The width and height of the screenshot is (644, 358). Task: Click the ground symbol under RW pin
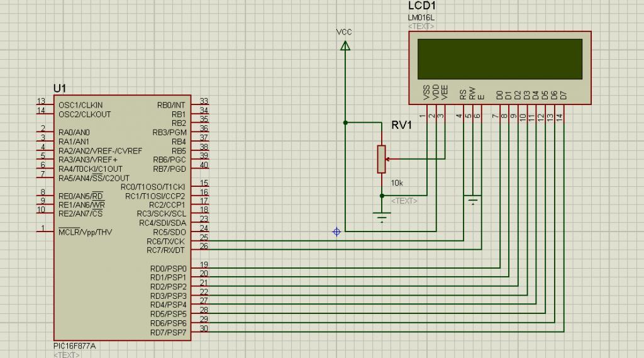click(473, 201)
